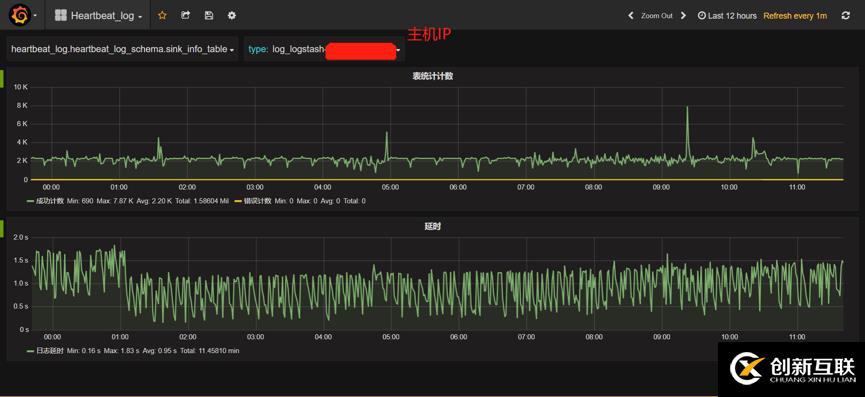Click '2.0 s' y-axis label
The height and width of the screenshot is (397, 865).
point(20,237)
